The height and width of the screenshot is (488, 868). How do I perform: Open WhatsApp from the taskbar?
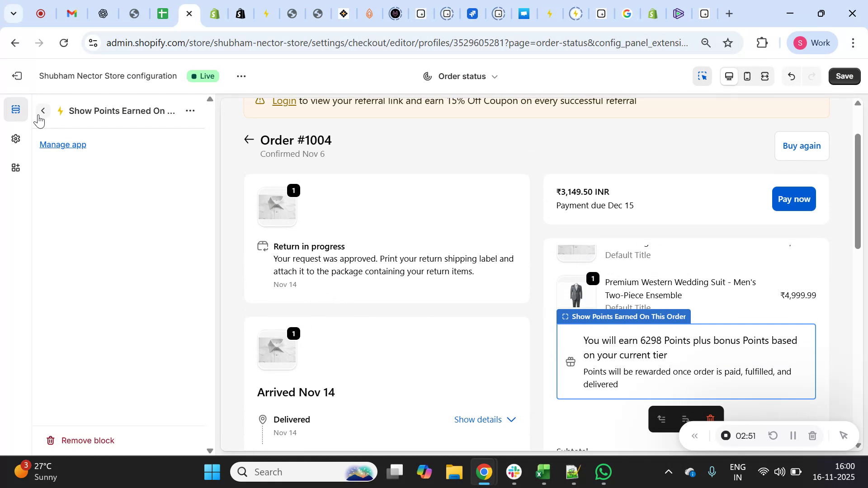tap(604, 471)
